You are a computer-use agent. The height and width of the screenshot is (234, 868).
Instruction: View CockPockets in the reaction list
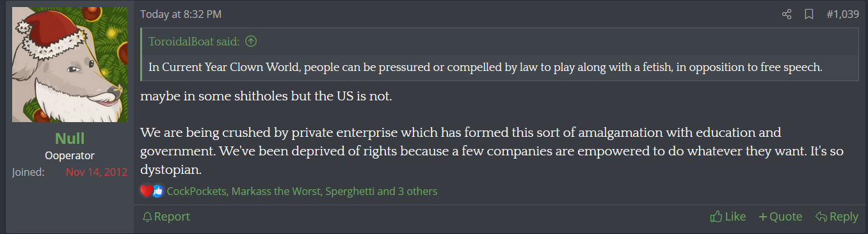coord(197,191)
